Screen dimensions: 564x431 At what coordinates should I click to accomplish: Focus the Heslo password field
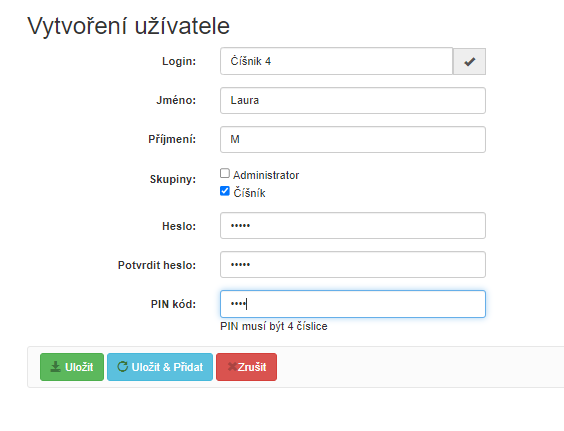[x=353, y=226]
